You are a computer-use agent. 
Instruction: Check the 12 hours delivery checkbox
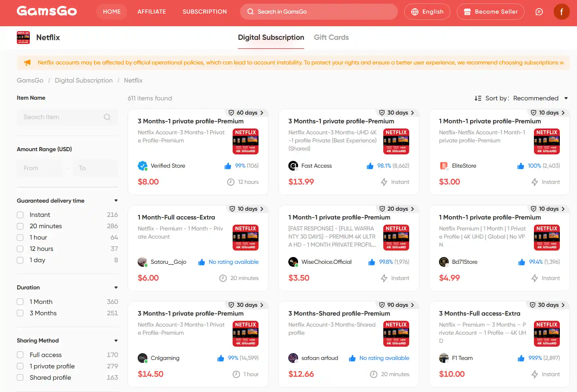(x=20, y=249)
